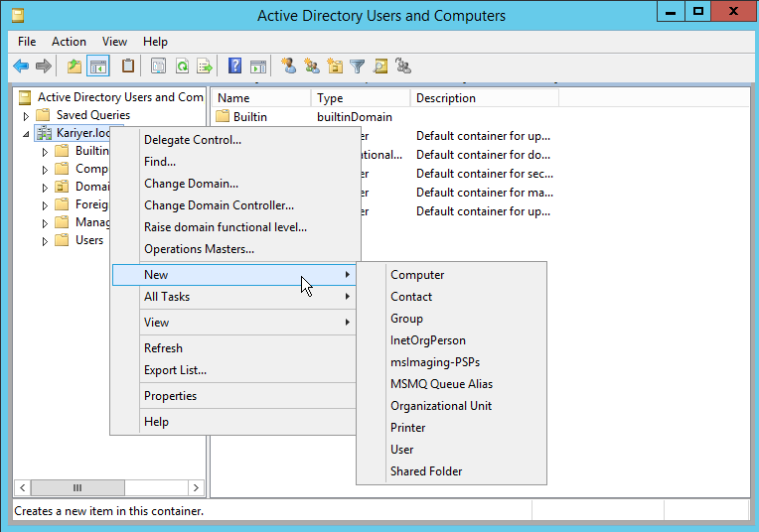Open the View submenu in context menu
The height and width of the screenshot is (532, 759).
233,323
